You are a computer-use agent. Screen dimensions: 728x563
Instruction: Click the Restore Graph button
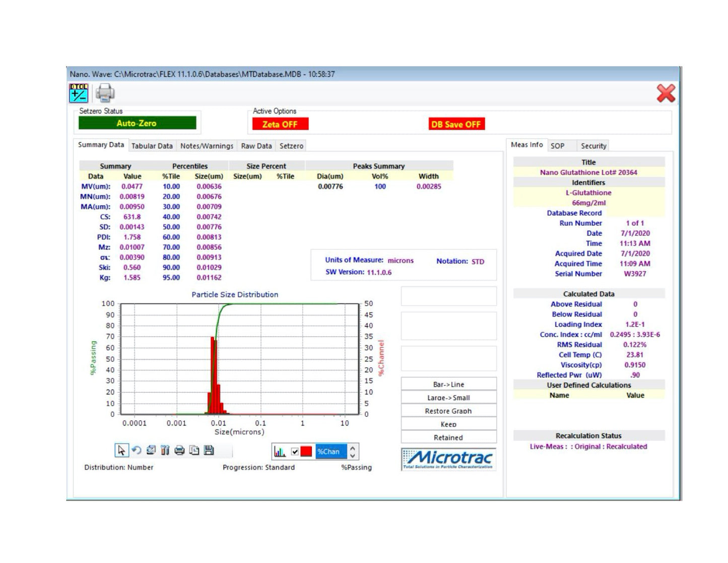(448, 411)
